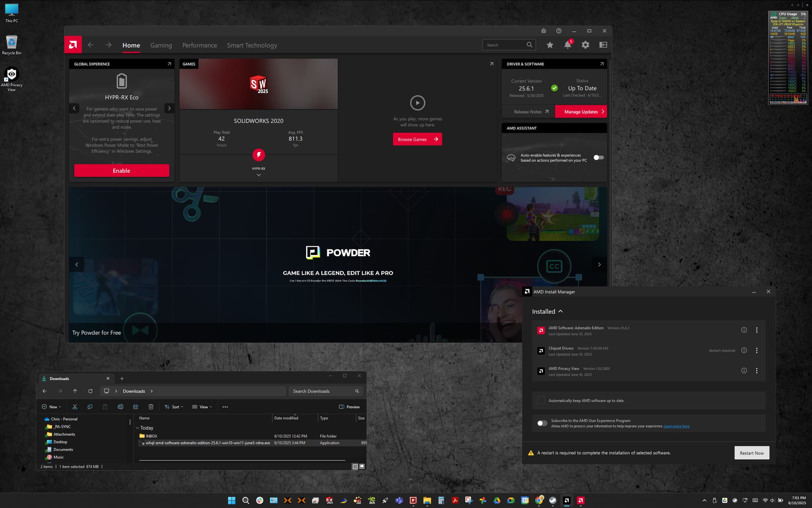Open options menu for Chipset Drivers entry
Viewport: 812px width, 508px height.
(x=757, y=351)
